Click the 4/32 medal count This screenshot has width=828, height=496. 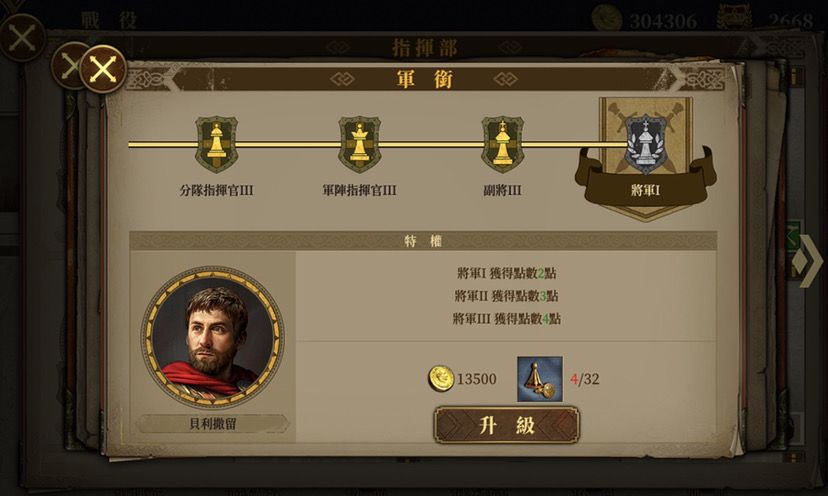(x=585, y=379)
